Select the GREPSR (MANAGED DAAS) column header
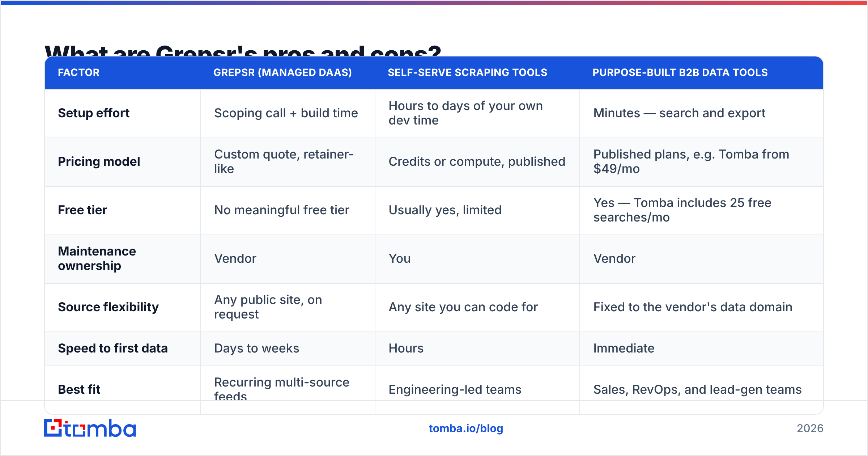868x456 pixels. (x=282, y=72)
